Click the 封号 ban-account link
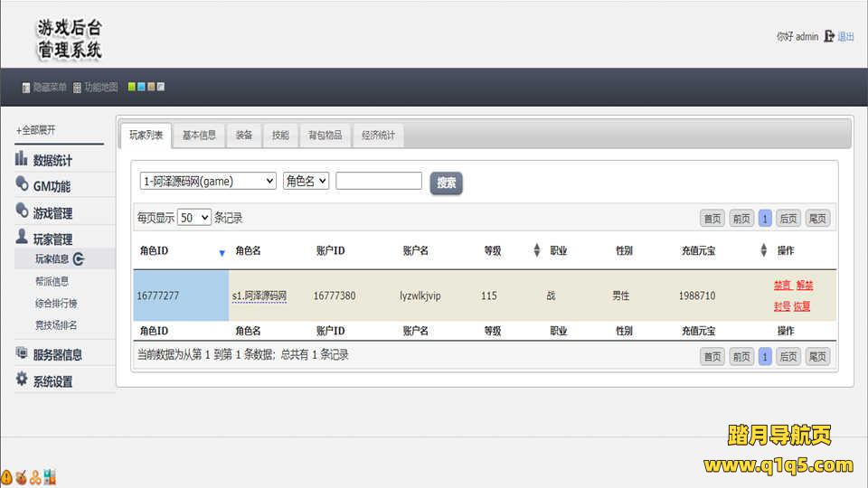The height and width of the screenshot is (488, 868). point(781,306)
